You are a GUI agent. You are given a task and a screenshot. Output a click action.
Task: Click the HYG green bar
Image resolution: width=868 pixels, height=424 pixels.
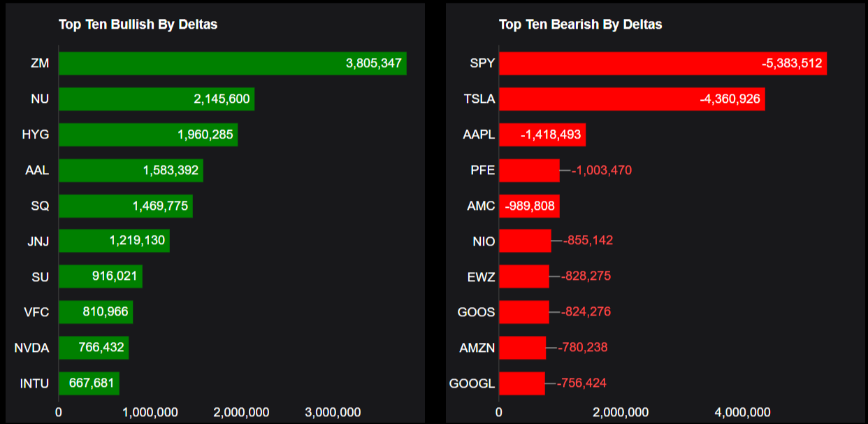148,134
